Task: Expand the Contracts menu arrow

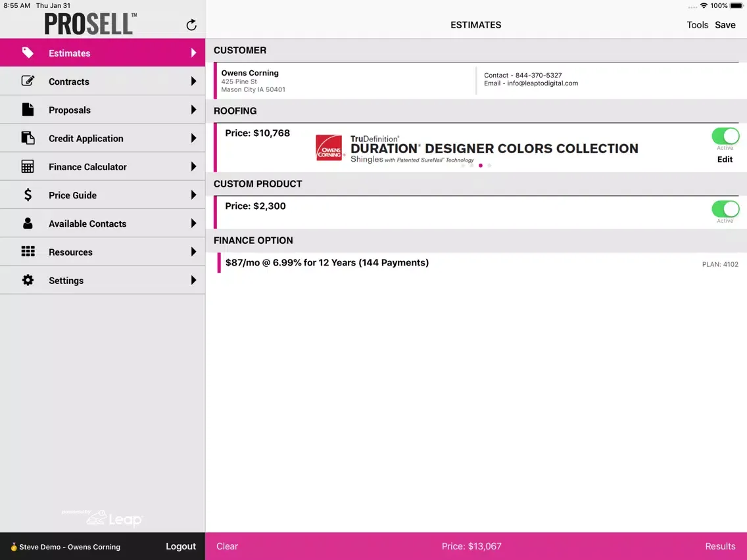Action: (x=193, y=81)
